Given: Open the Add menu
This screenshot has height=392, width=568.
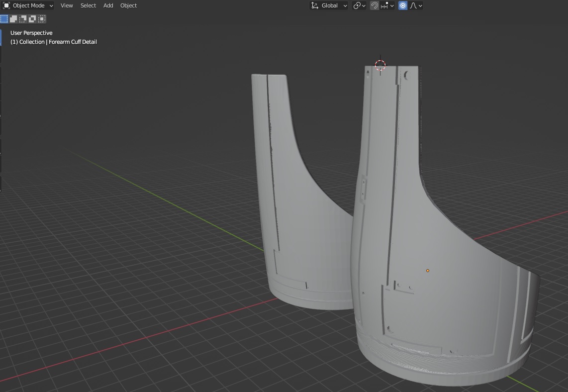Looking at the screenshot, I should point(108,5).
